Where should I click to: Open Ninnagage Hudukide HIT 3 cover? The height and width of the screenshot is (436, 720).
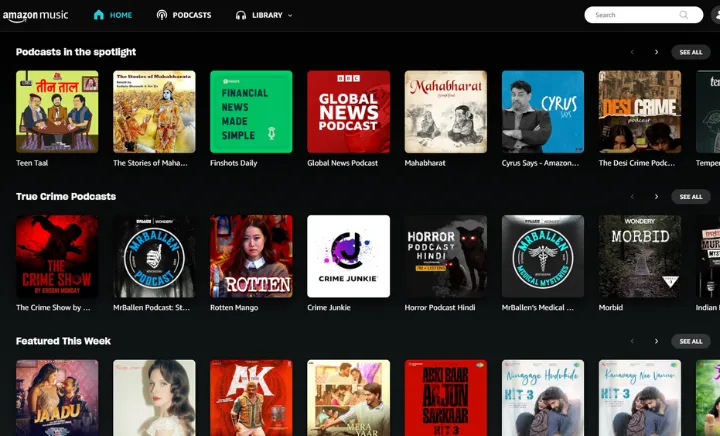[543, 398]
